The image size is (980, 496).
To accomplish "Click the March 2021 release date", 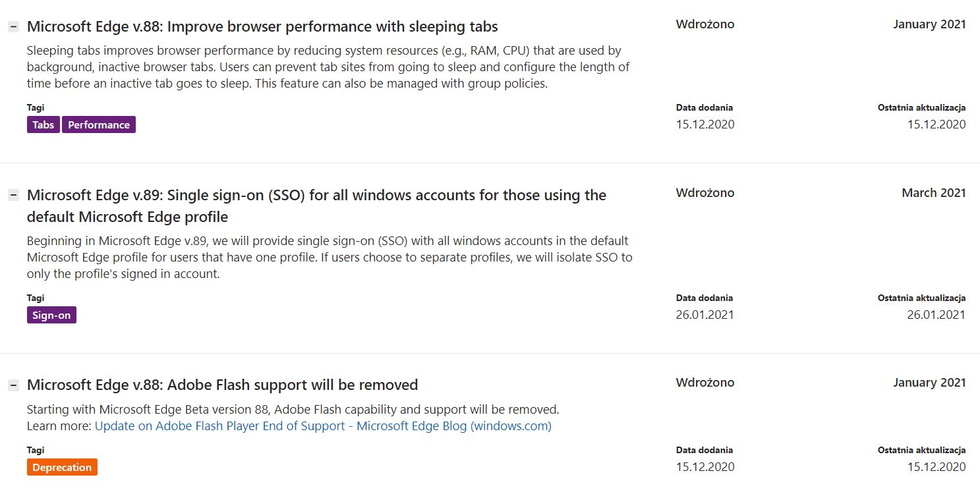I will [x=934, y=193].
